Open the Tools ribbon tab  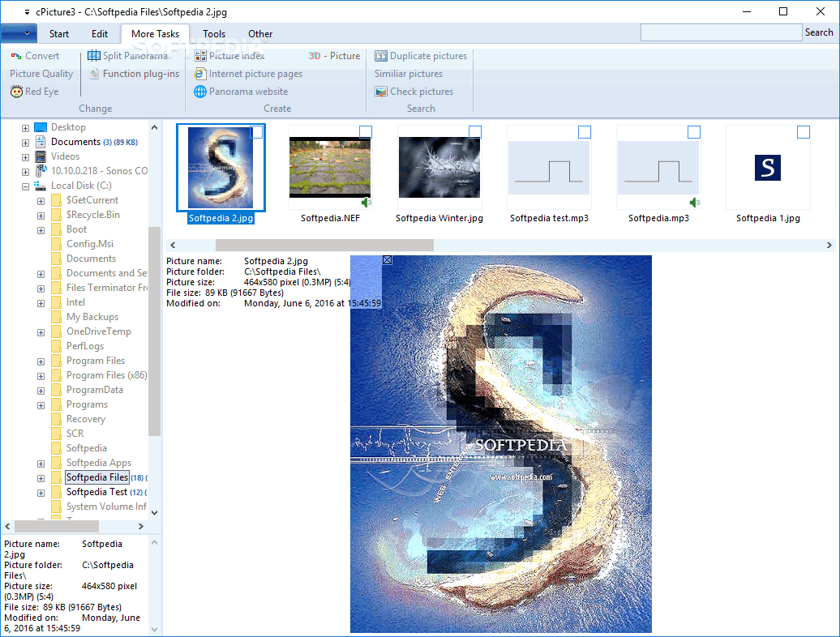pyautogui.click(x=214, y=34)
